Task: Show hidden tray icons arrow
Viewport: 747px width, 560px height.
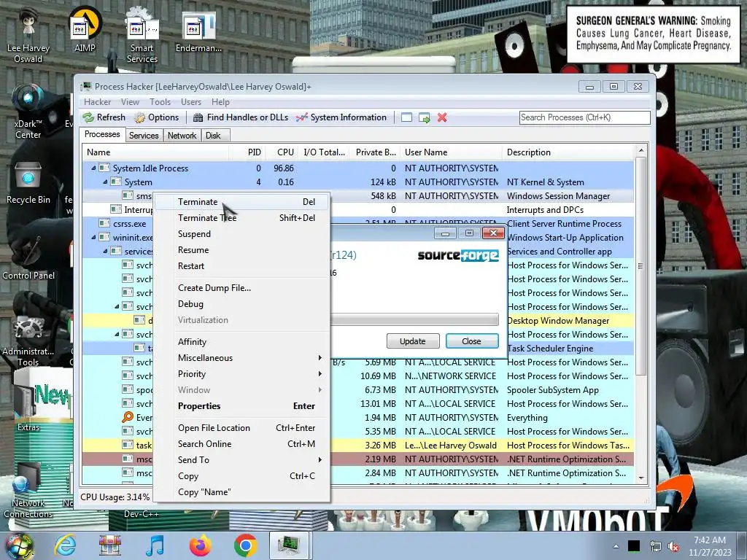Action: (616, 546)
